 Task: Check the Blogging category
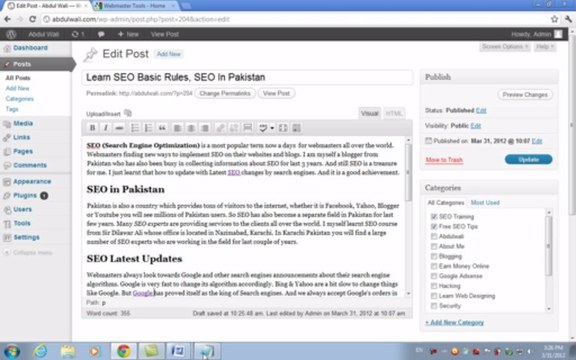[x=434, y=256]
